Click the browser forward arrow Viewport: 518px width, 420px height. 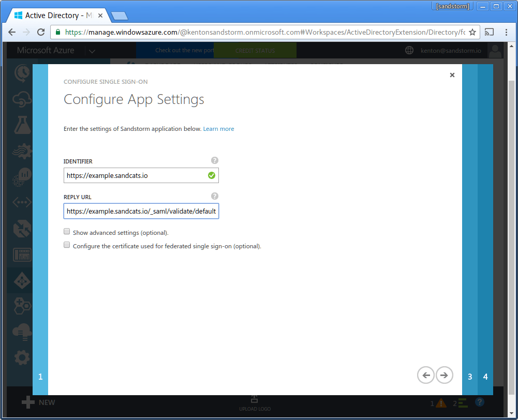[26, 32]
